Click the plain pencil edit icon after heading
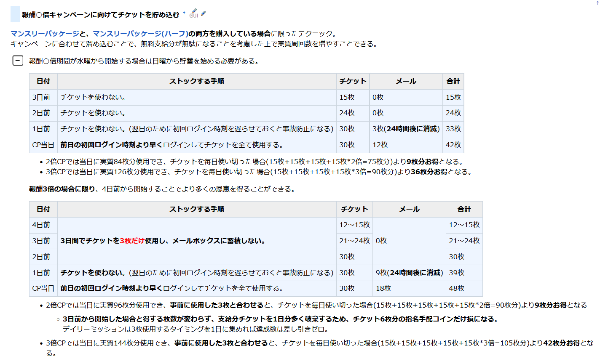Screen dimensions: 600x364 point(204,13)
